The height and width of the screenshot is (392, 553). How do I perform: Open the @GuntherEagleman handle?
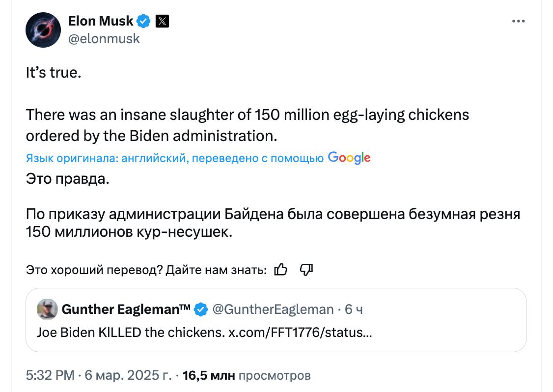pos(273,309)
